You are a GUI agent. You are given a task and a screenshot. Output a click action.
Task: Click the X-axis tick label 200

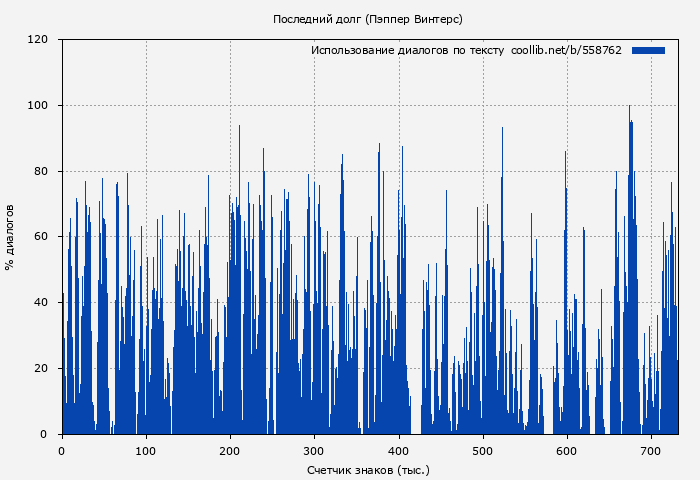[x=230, y=450]
